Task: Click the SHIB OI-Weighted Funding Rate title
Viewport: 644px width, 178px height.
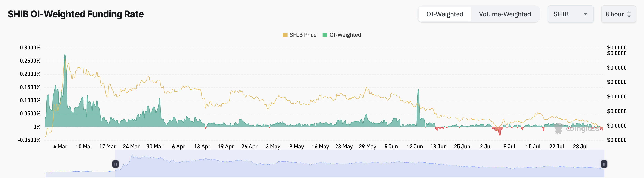Action: (76, 14)
